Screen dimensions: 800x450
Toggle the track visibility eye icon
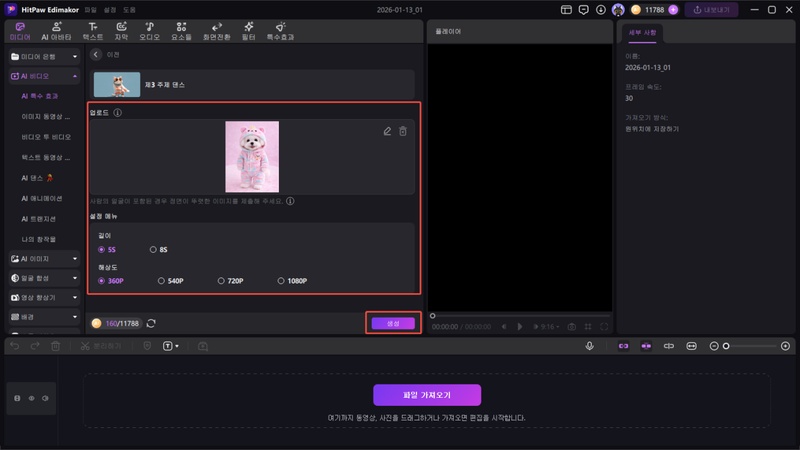(x=31, y=398)
